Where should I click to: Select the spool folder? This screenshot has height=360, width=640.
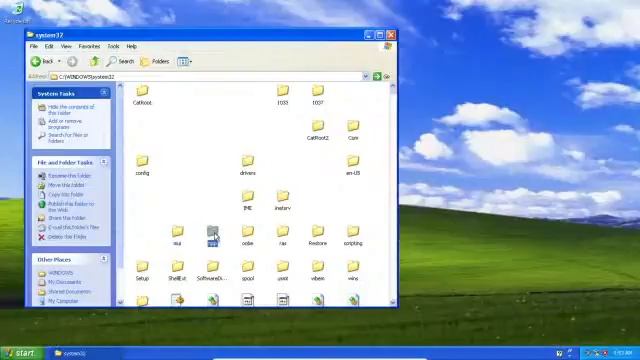(248, 270)
